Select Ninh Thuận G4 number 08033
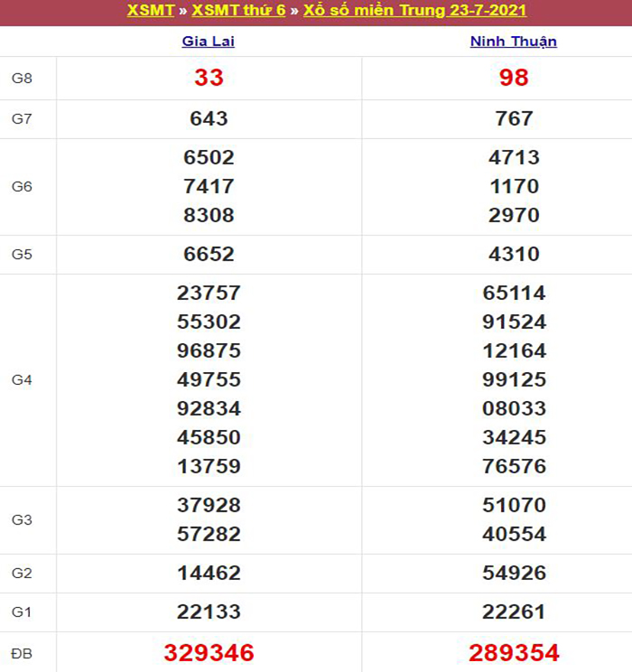The width and height of the screenshot is (632, 672). coord(514,408)
